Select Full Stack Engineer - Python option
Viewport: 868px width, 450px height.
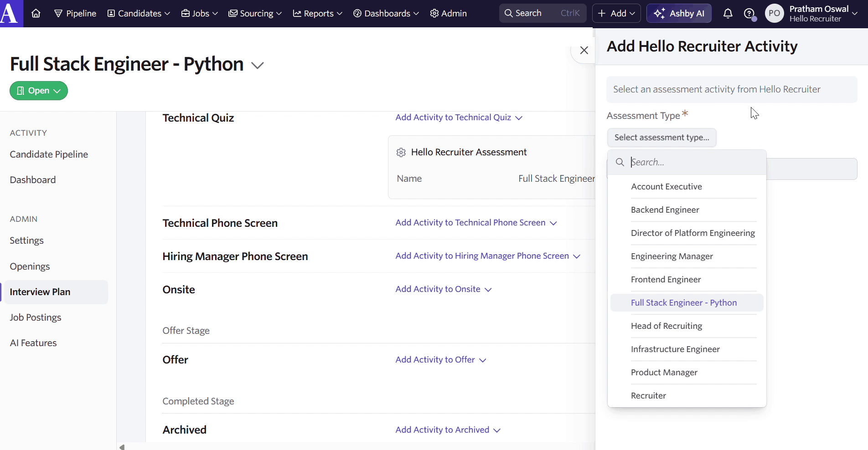[687, 303]
